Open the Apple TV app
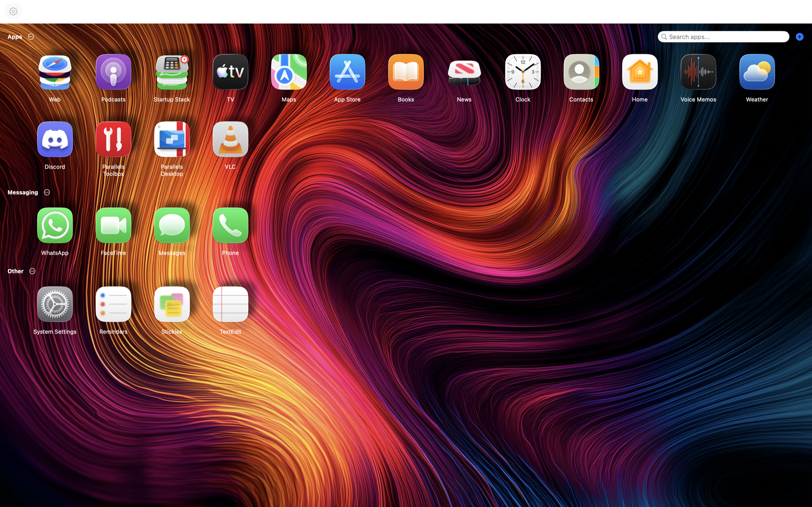This screenshot has width=812, height=507. click(x=230, y=72)
